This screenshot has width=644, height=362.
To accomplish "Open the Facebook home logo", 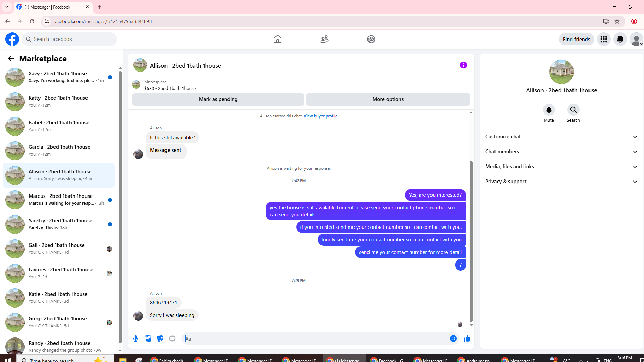I will tap(12, 39).
